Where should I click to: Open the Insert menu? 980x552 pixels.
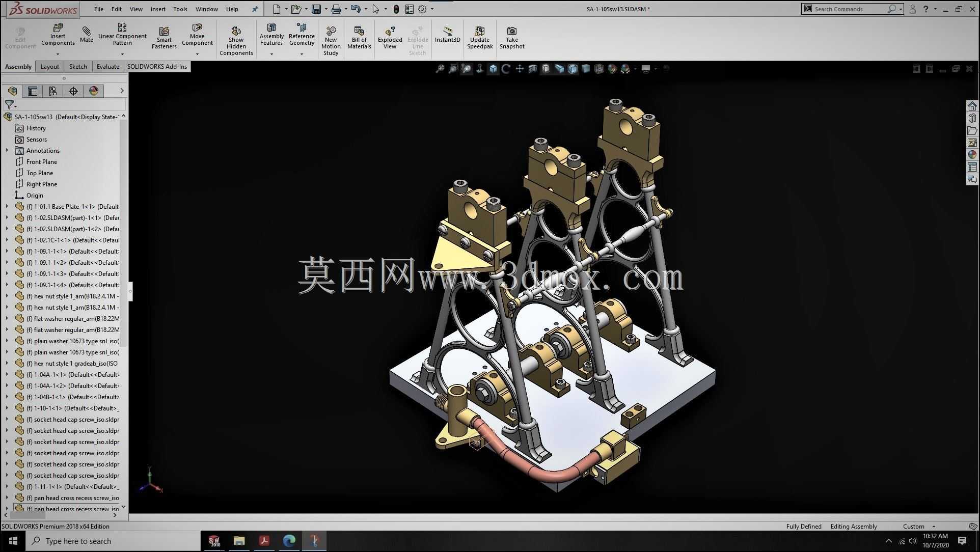(x=158, y=9)
